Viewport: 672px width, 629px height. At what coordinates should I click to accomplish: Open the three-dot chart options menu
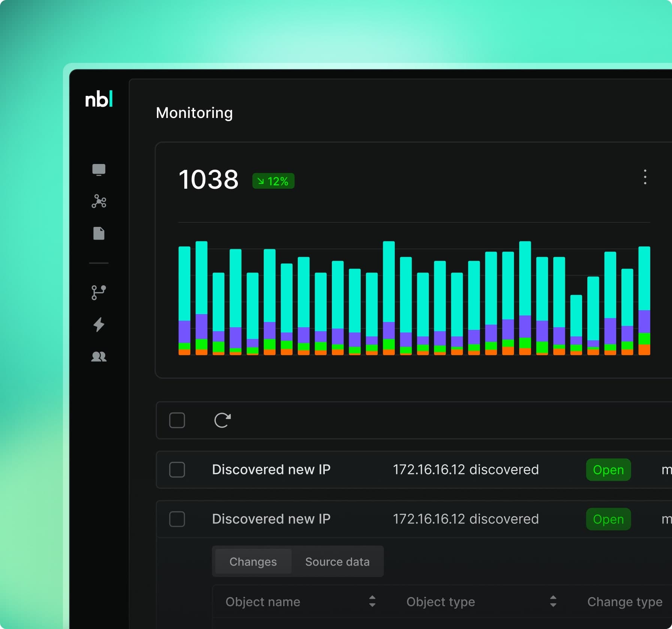click(645, 177)
